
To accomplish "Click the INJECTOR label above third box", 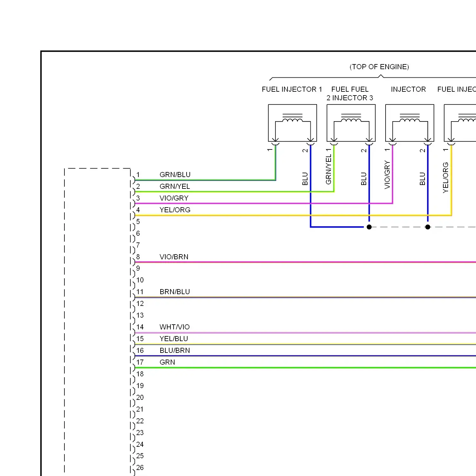I will (x=408, y=89).
